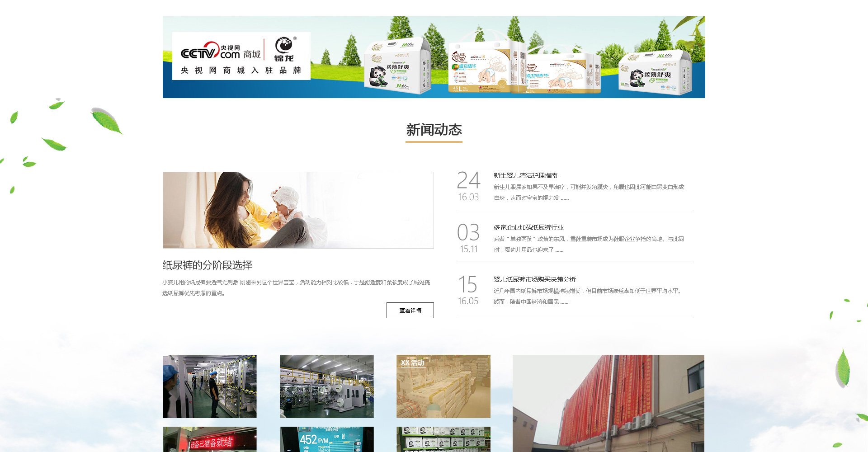Open the 452 P/M display photo
The image size is (868, 452).
pos(326,439)
